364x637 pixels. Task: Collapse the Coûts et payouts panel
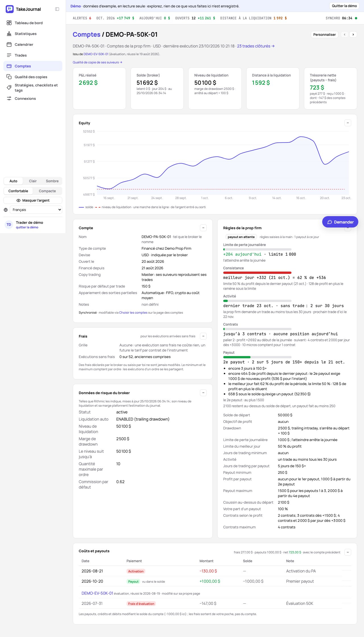(x=348, y=552)
